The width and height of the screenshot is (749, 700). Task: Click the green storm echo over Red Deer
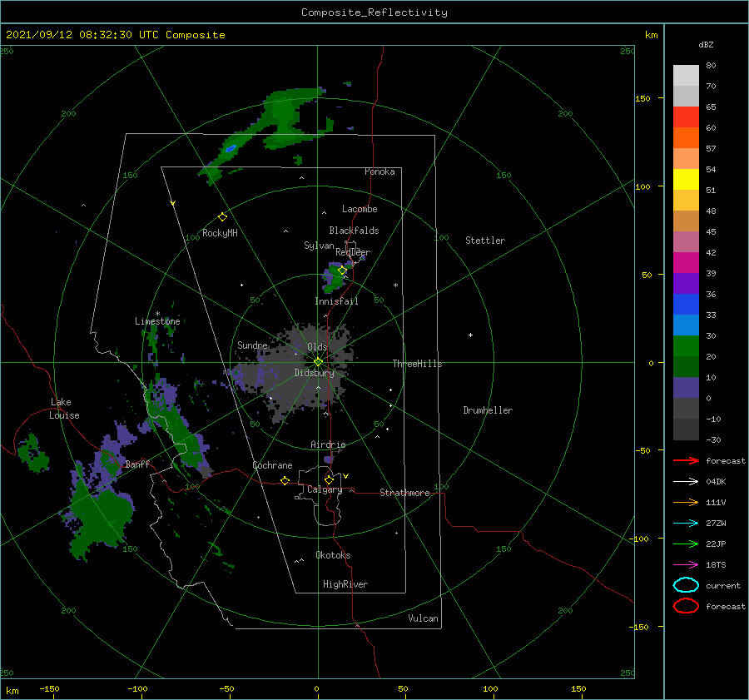click(x=335, y=278)
